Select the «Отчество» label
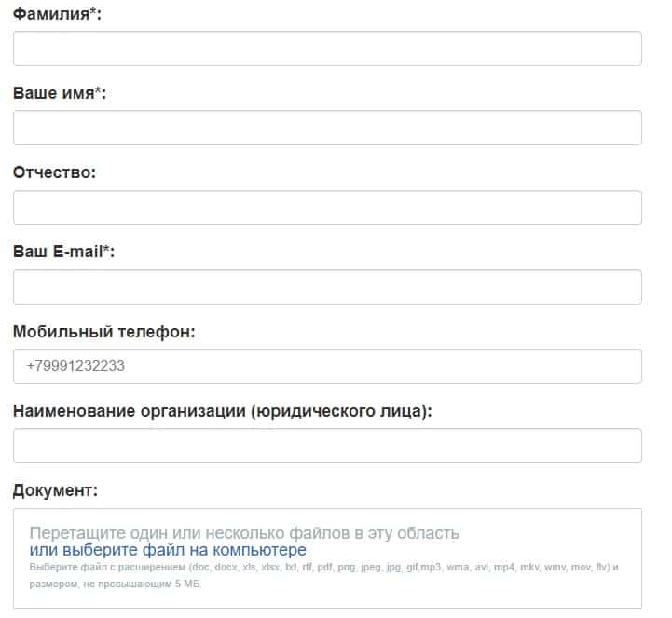672x618 pixels. click(55, 173)
